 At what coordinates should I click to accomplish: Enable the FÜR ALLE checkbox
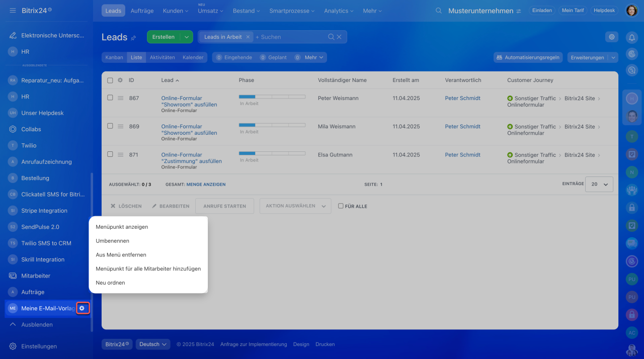pyautogui.click(x=341, y=206)
